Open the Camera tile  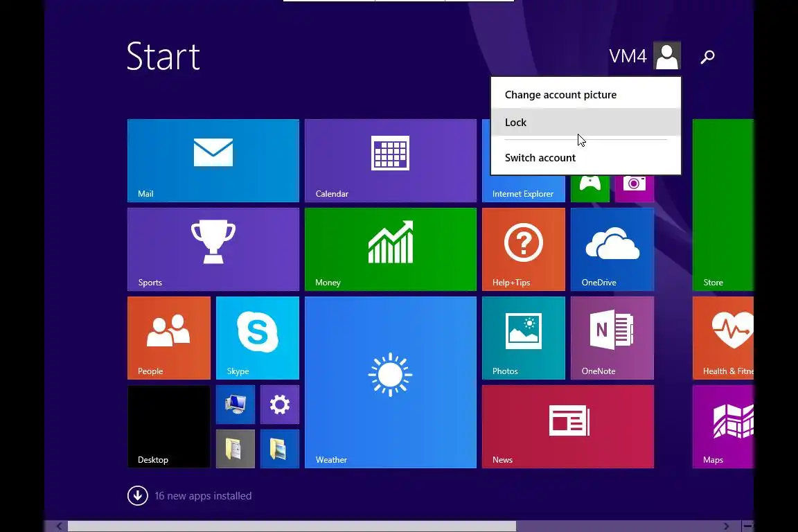pyautogui.click(x=634, y=189)
